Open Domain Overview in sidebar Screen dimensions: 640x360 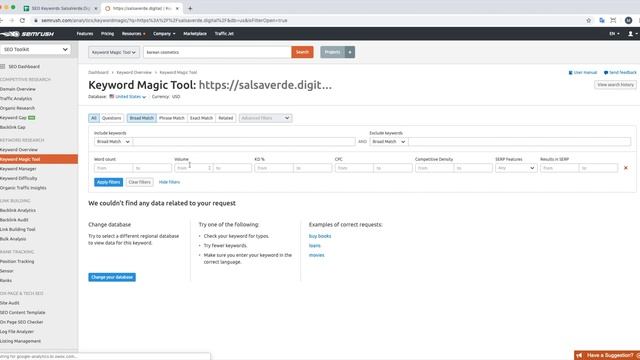click(x=18, y=89)
